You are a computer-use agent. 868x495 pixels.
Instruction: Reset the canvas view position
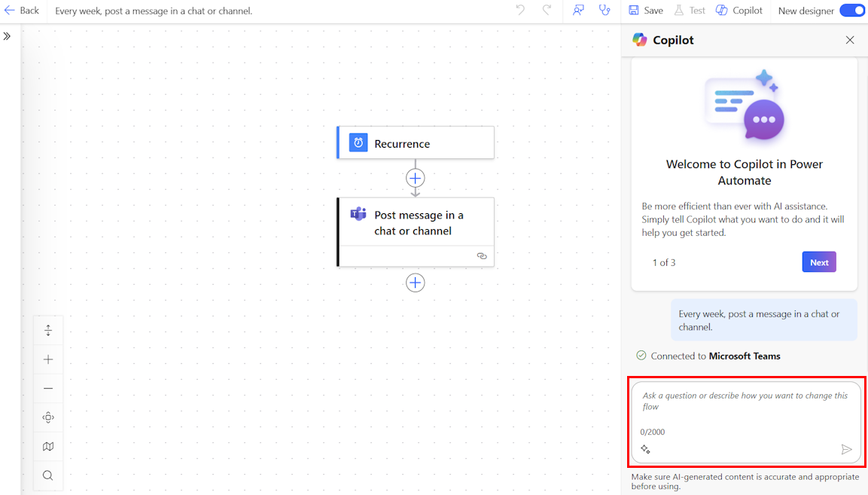tap(47, 417)
